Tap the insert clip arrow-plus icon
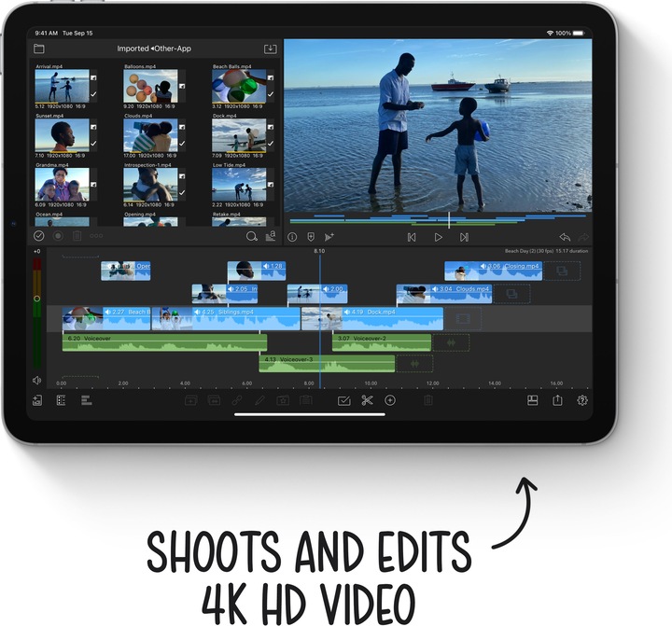This screenshot has height=626, width=672. tap(329, 237)
